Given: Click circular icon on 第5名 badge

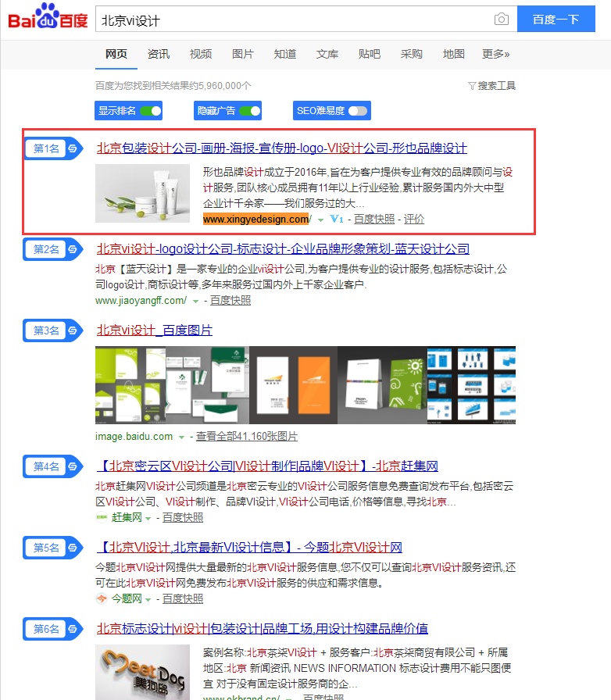Looking at the screenshot, I should point(73,548).
